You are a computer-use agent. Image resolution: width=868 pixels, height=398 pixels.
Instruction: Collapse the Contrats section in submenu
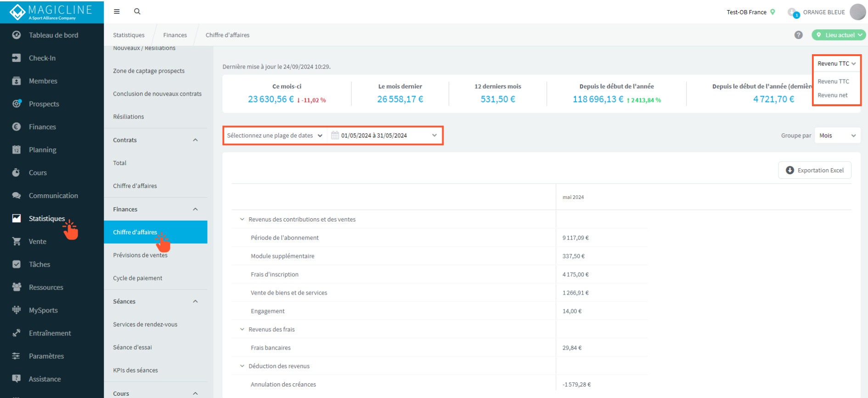(x=195, y=140)
